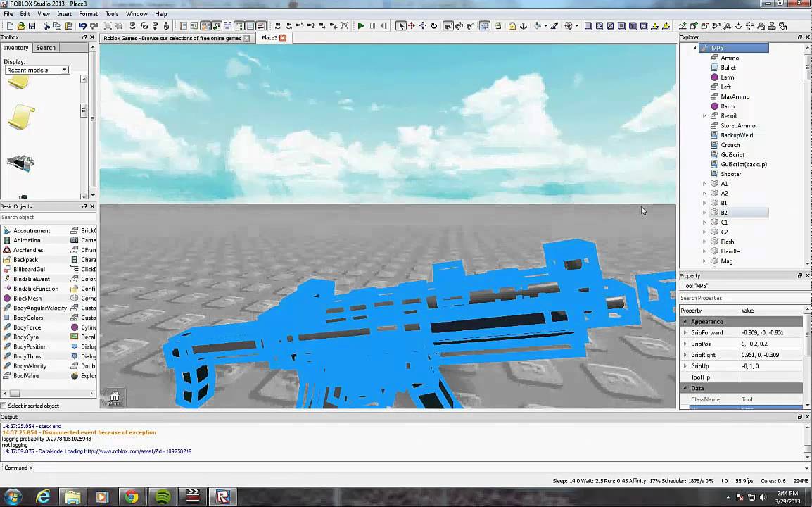Select the Rotate tool
The height and width of the screenshot is (507, 812).
pos(434,25)
